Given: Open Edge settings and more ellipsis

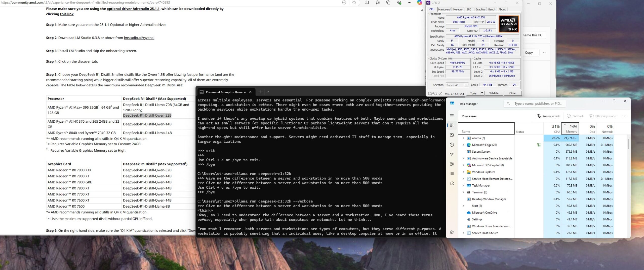Looking at the screenshot, I should coord(410,3).
